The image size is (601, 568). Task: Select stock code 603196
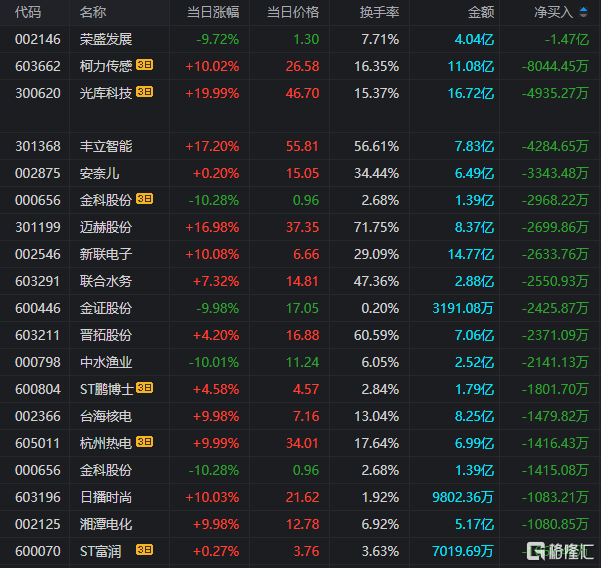tap(38, 497)
